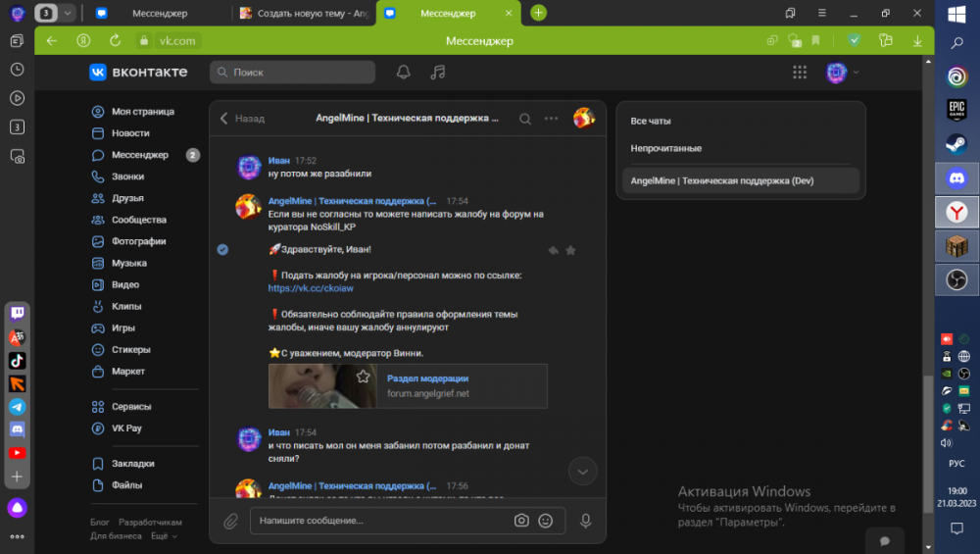Attach photo using camera icon
The height and width of the screenshot is (554, 980).
point(521,521)
